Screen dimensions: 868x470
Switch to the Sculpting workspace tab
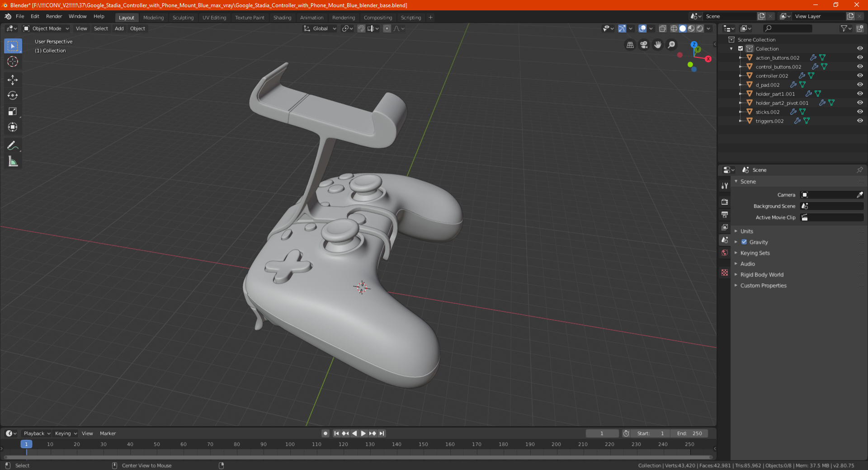click(x=183, y=18)
